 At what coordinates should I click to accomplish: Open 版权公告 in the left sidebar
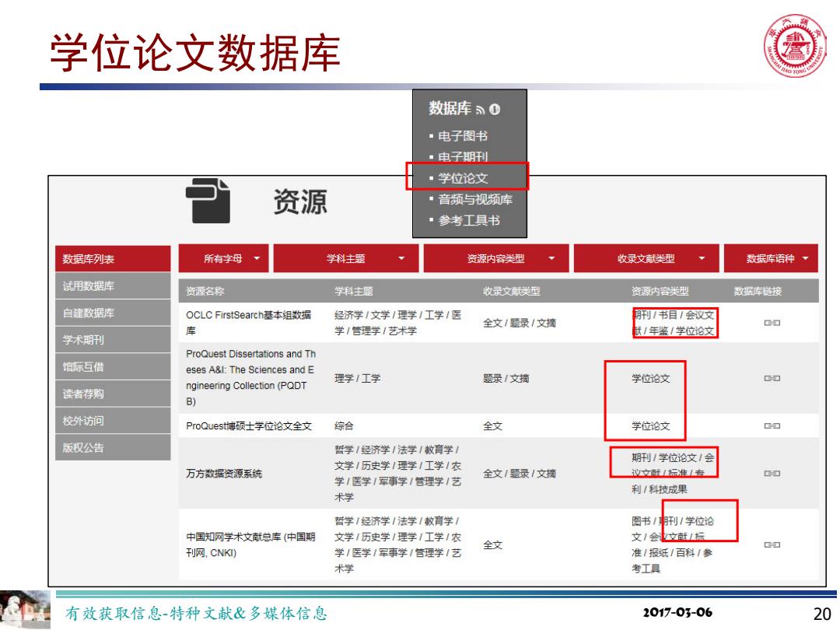point(113,447)
